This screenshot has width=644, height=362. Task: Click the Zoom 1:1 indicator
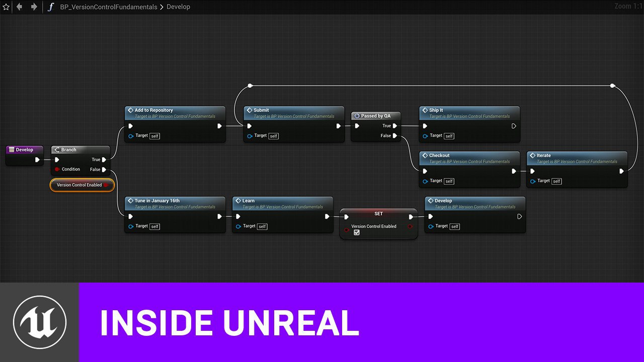[628, 6]
